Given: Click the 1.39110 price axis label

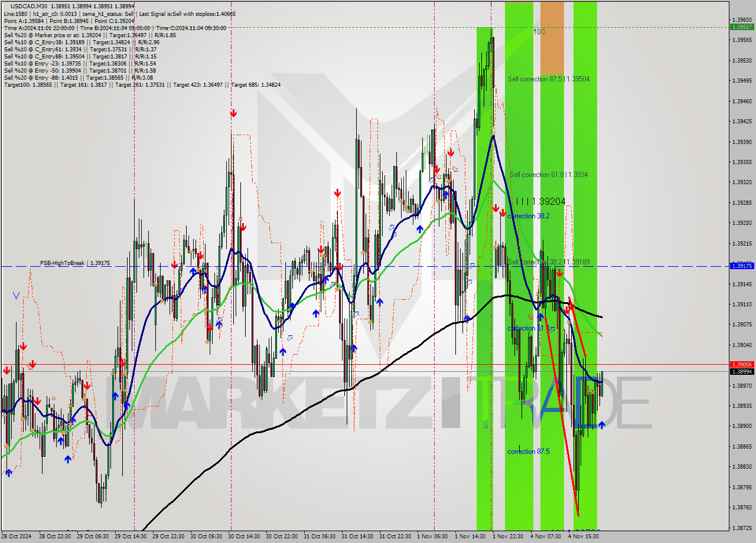Looking at the screenshot, I should [741, 304].
